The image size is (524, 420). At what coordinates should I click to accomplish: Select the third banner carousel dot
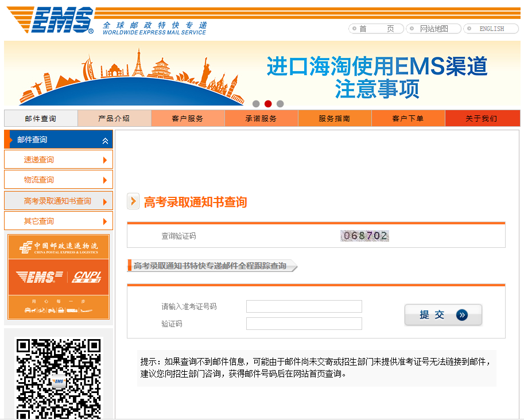click(x=280, y=104)
